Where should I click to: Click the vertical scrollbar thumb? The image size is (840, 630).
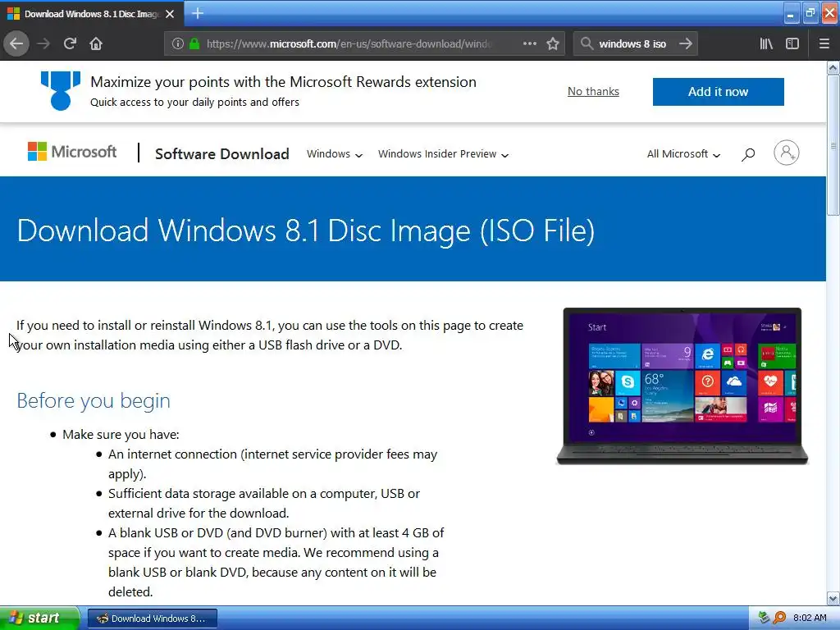[833, 144]
